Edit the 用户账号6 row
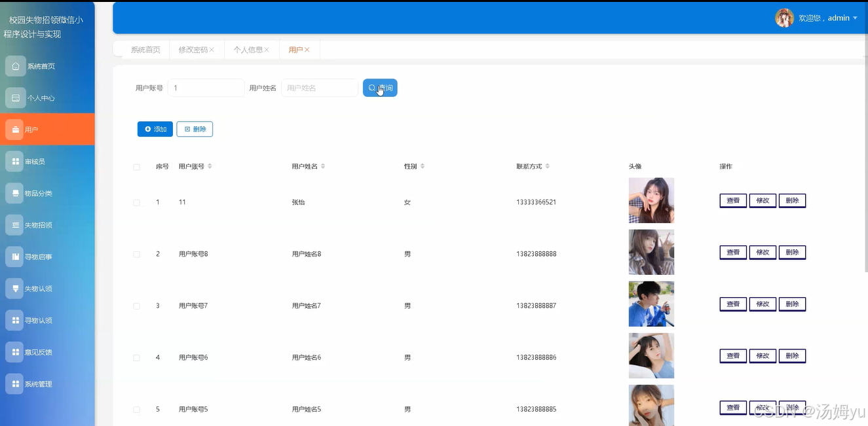 (x=763, y=356)
